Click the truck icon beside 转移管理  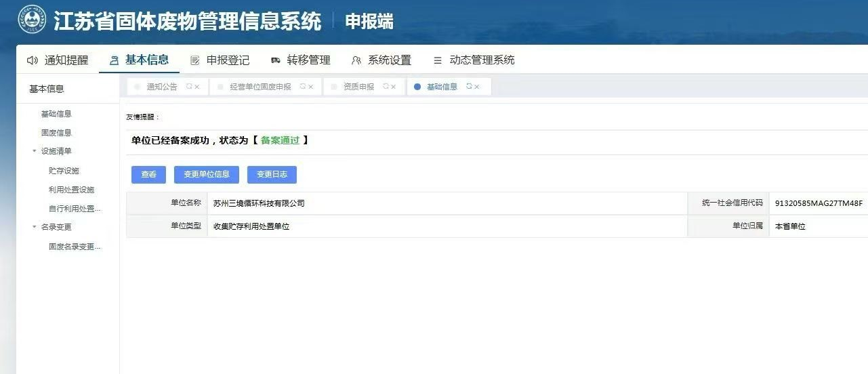(x=276, y=60)
